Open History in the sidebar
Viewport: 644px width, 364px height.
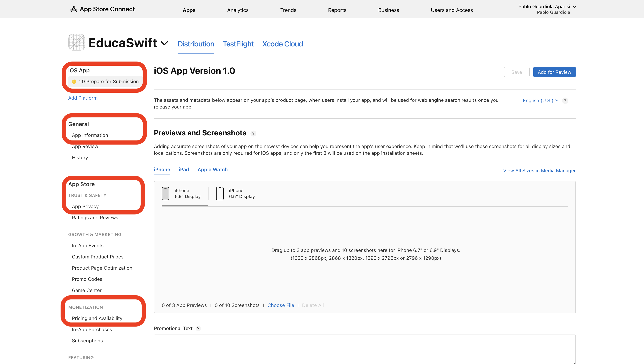click(x=80, y=158)
